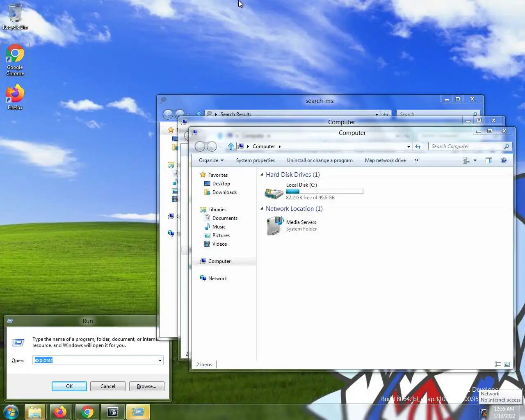The width and height of the screenshot is (525, 420).
Task: Open the view options dropdown arrow
Action: click(475, 160)
